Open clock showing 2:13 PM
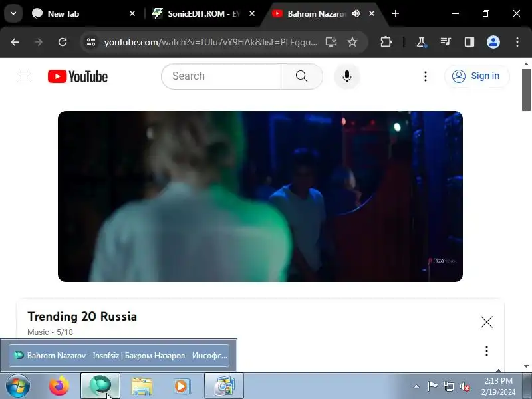Image resolution: width=532 pixels, height=399 pixels. tap(498, 386)
